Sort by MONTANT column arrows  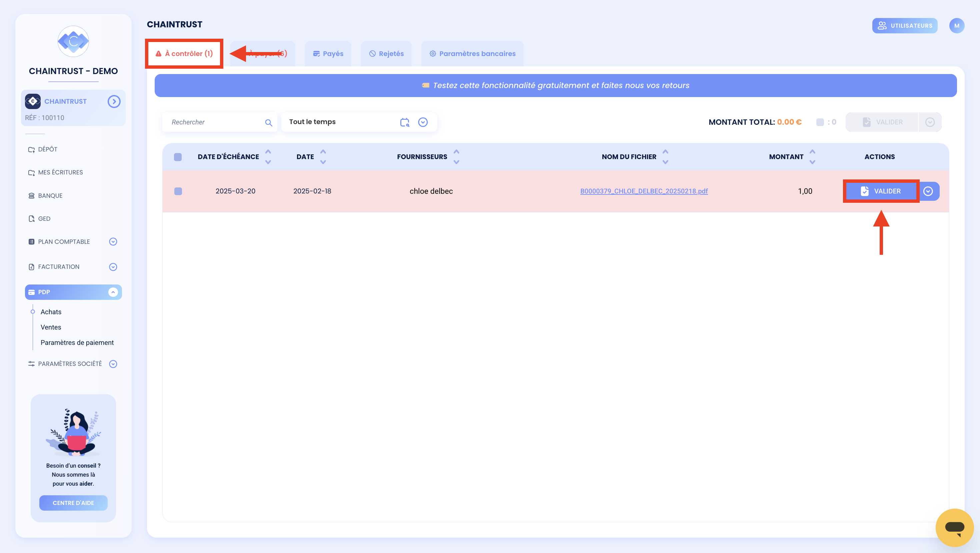tap(812, 157)
